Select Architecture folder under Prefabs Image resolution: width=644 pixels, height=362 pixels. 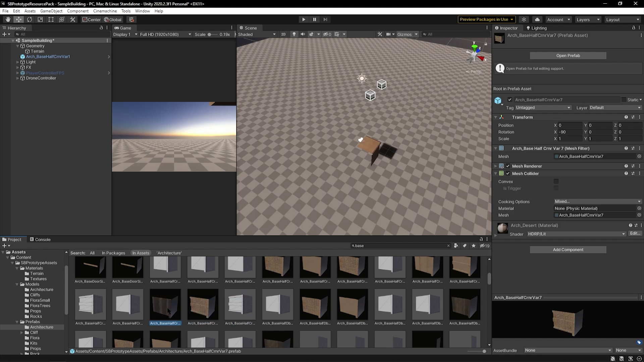[42, 327]
